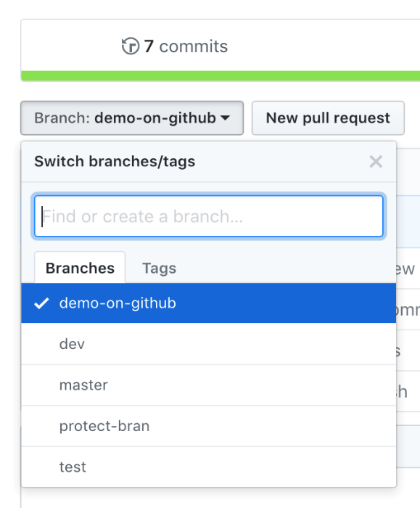Screen dimensions: 420x508
Task: Click the Switch branches/tags header text
Action: point(115,161)
